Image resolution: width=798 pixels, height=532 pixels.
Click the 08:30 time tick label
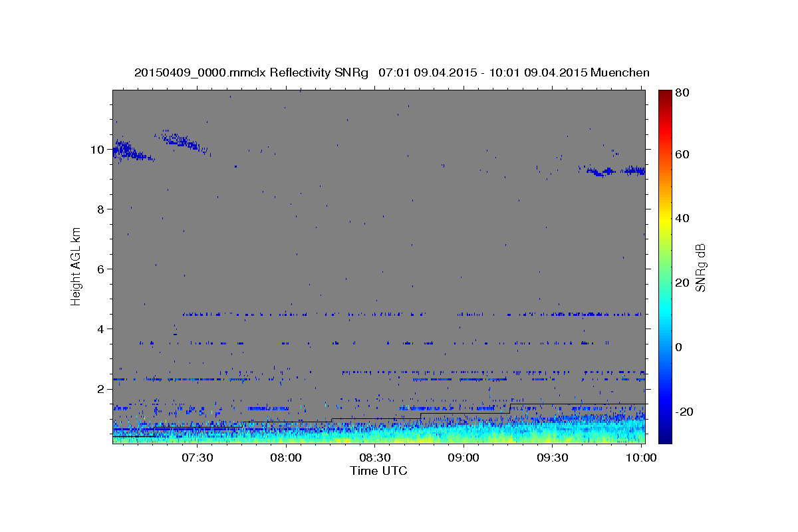point(375,458)
